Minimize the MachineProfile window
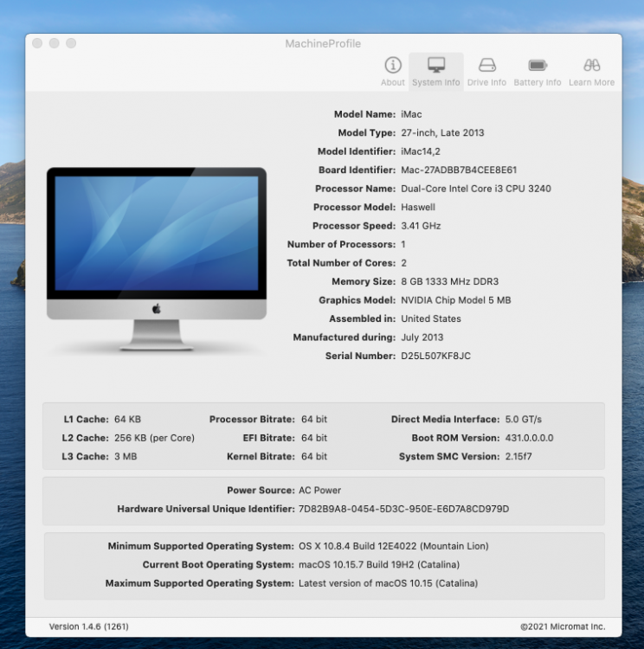 [x=55, y=43]
